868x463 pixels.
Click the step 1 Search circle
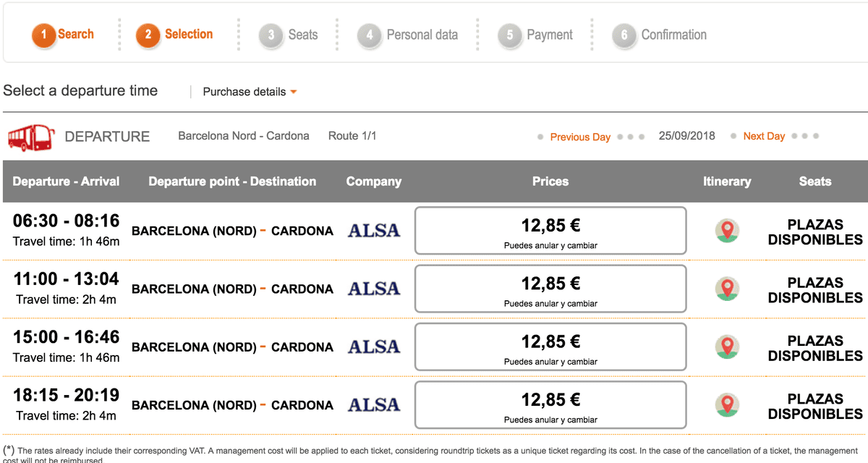[44, 35]
